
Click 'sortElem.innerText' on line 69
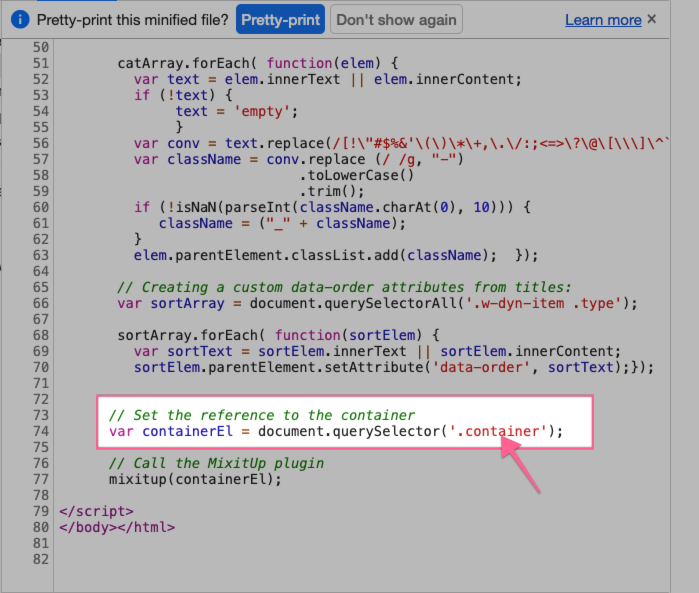[x=332, y=351]
